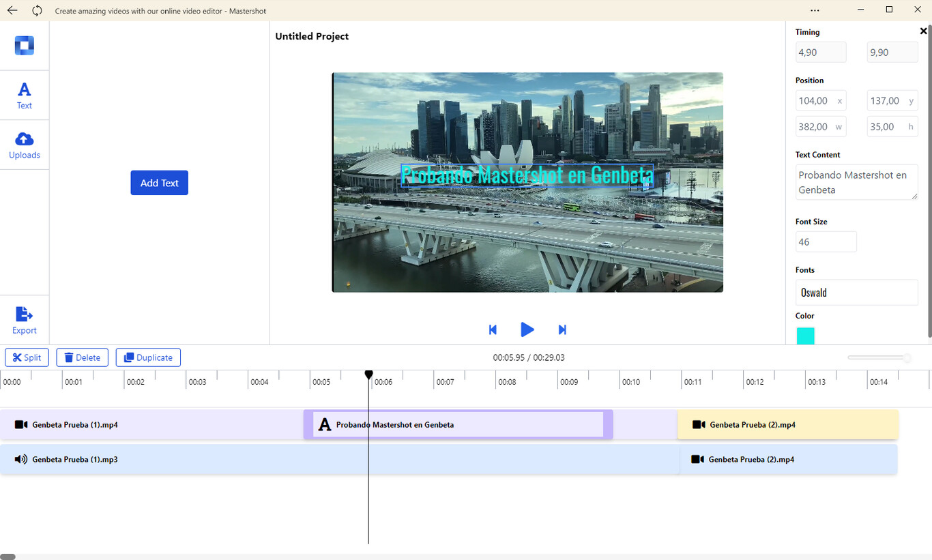Screen dimensions: 932x560
Task: Skip to the end of the video
Action: pyautogui.click(x=562, y=329)
